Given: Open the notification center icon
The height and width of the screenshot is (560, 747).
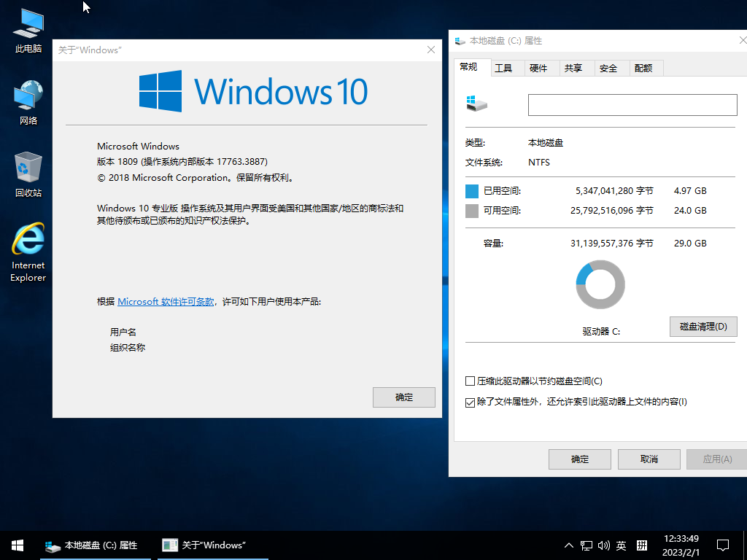Looking at the screenshot, I should (723, 545).
